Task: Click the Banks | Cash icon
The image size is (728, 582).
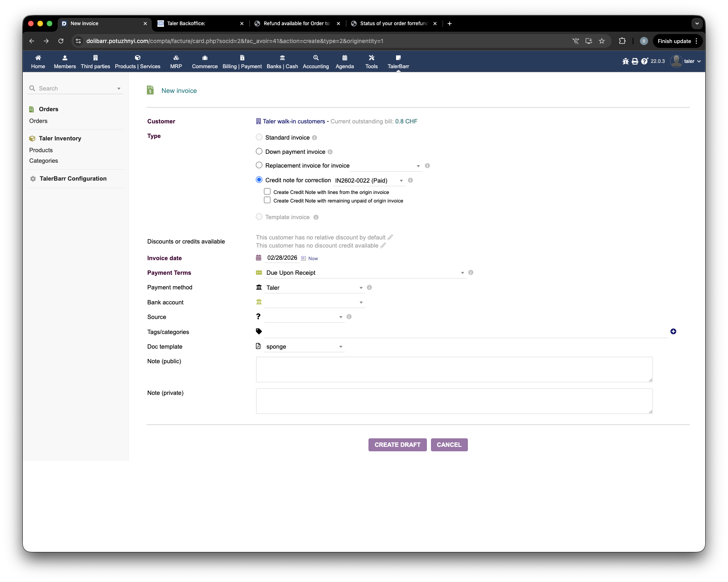Action: pos(282,58)
